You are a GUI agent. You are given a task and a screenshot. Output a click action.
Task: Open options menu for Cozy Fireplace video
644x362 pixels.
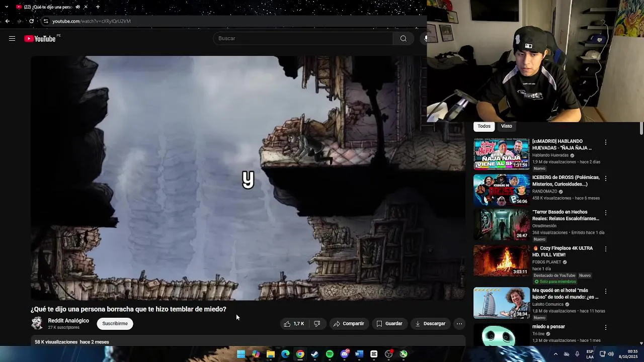click(606, 249)
